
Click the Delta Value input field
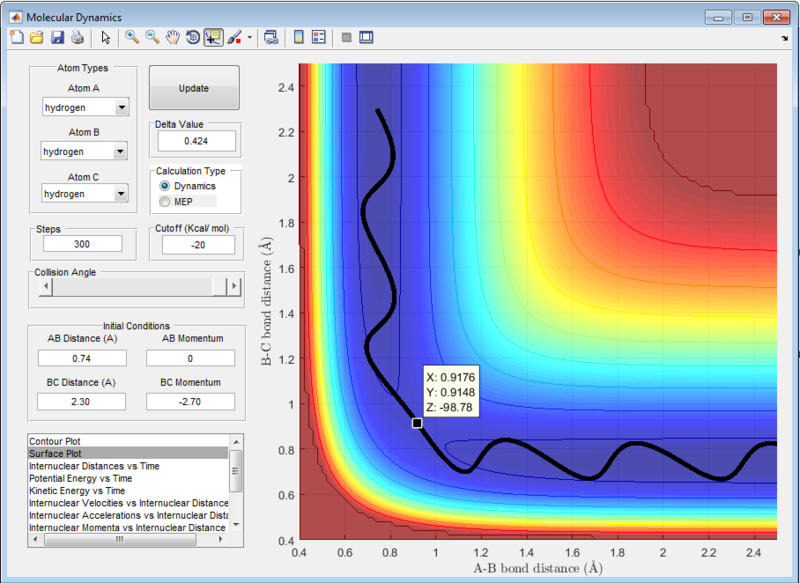[x=195, y=141]
